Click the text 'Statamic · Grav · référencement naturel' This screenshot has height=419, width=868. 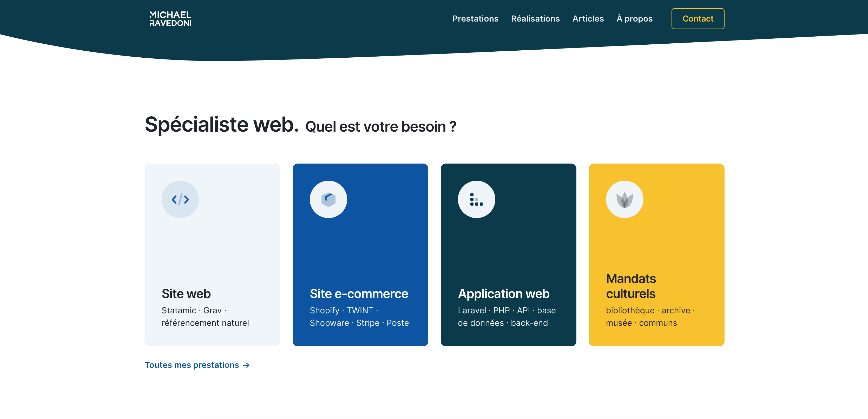click(205, 317)
